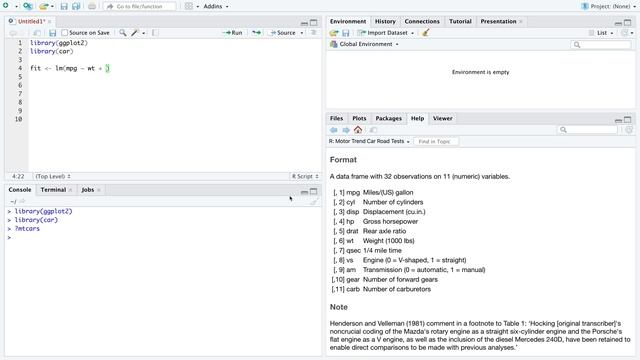This screenshot has height=360, width=640.
Task: Click the Run button in editor
Action: pos(233,33)
